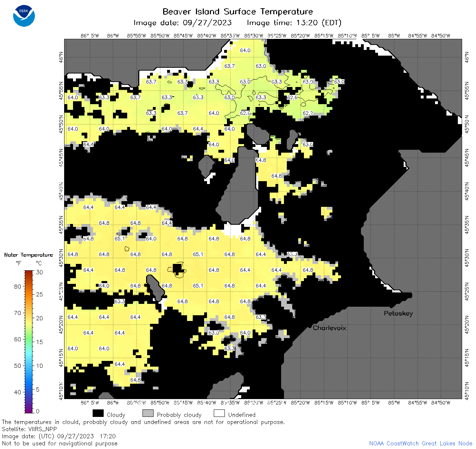Click the Image date 09/27/2023 text

182,23
